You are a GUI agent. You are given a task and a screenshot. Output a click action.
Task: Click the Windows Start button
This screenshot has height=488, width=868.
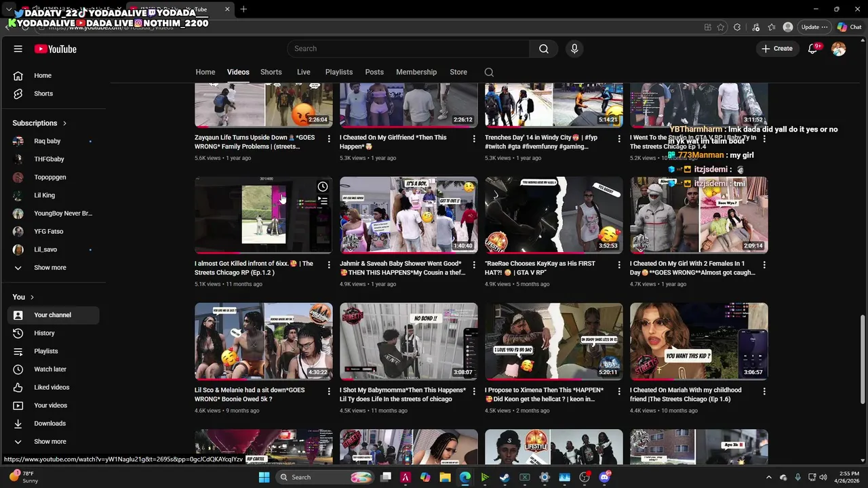click(x=264, y=477)
